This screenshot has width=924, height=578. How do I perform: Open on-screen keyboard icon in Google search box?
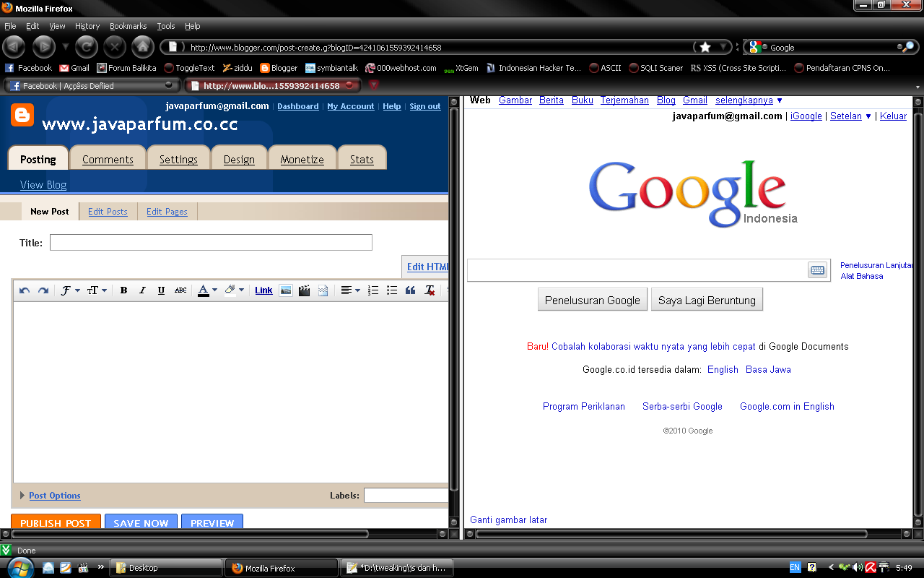pos(817,270)
